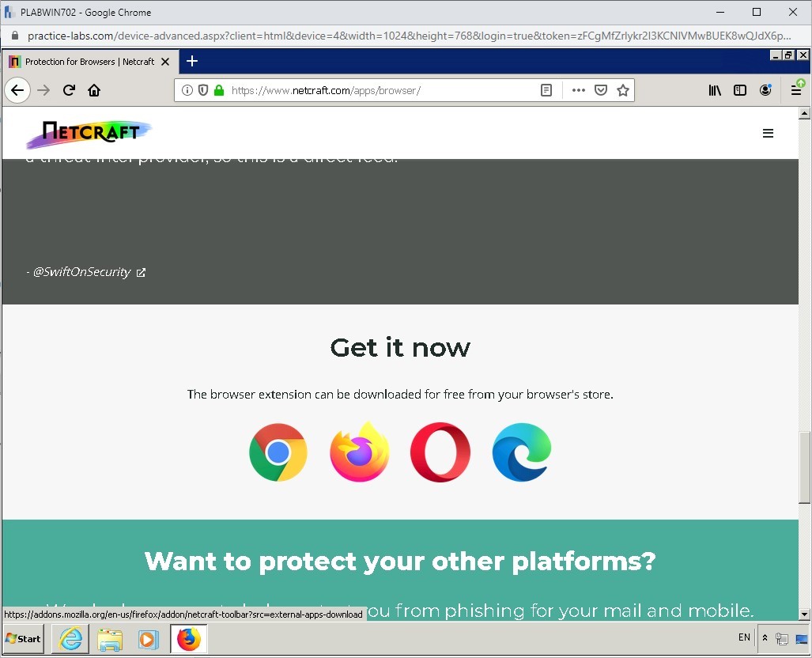Select the Protection for Browsers tab
Screen dimensions: 812x658
click(x=82, y=62)
